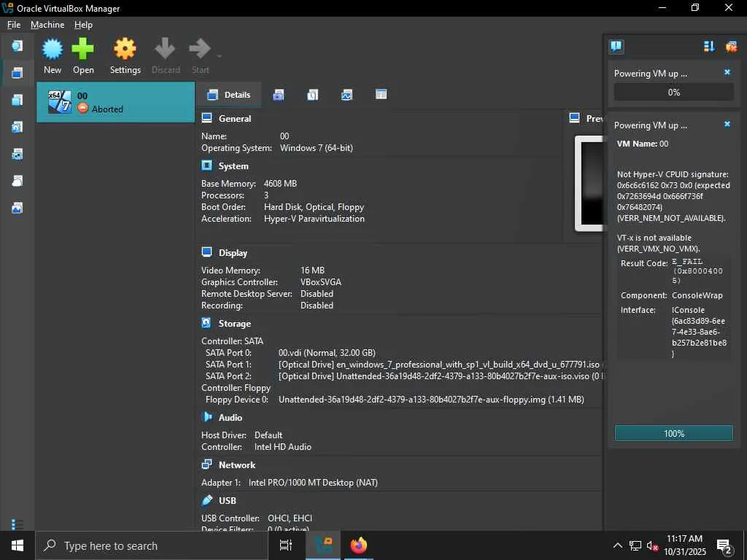Viewport: 747px width, 560px height.
Task: Show hidden system tray icons chevron
Action: (x=617, y=545)
